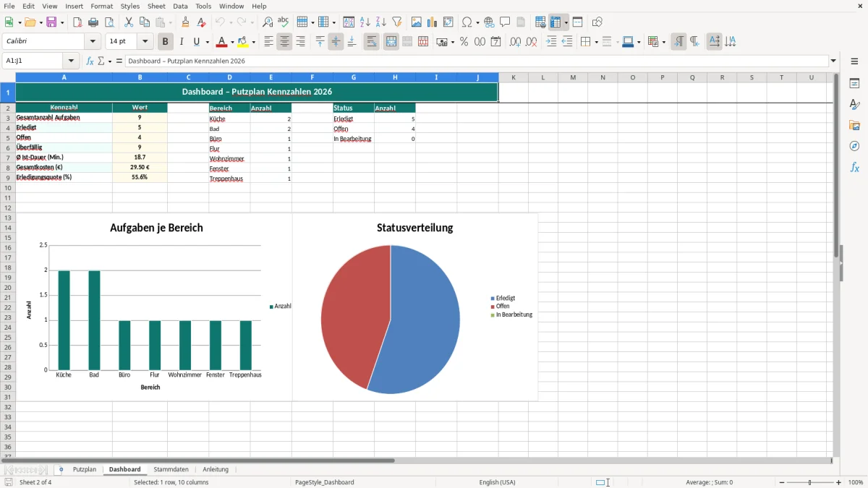Viewport: 868px width, 488px height.
Task: Format as date
Action: click(496, 42)
